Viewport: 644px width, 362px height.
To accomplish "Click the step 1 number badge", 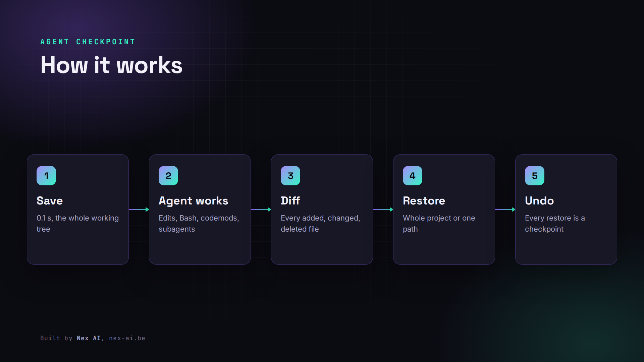I will tap(46, 176).
